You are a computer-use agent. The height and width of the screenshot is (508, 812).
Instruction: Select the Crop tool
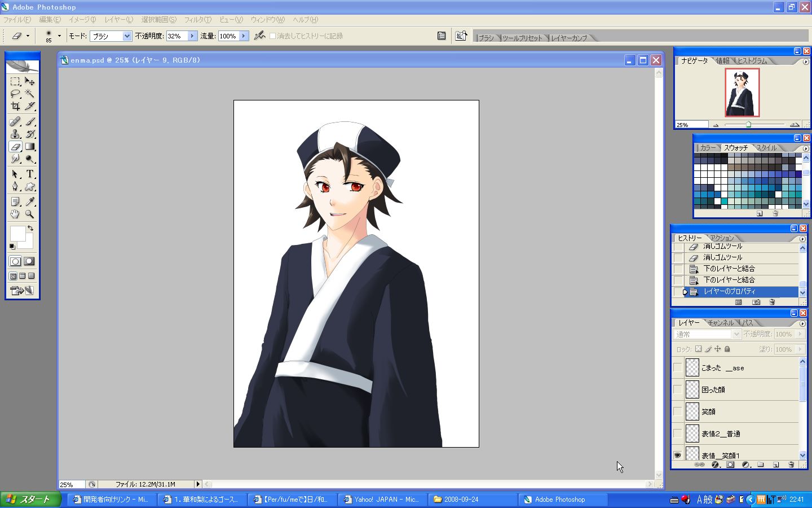tap(15, 106)
